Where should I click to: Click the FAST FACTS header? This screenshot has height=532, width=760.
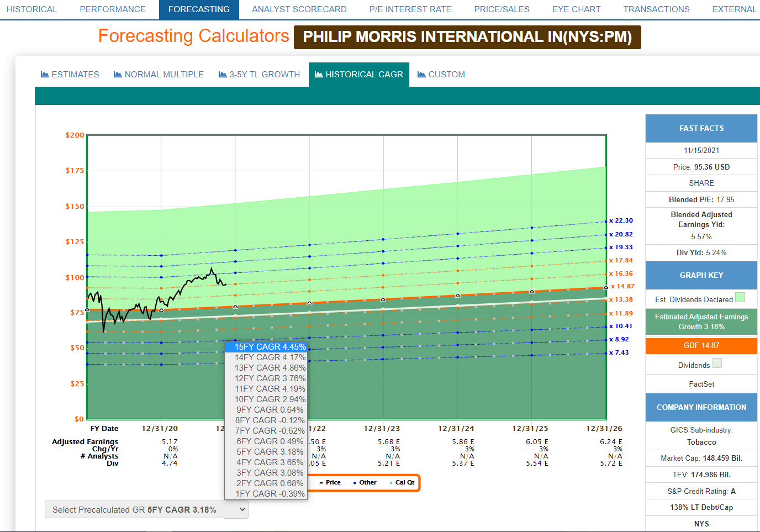pos(701,128)
